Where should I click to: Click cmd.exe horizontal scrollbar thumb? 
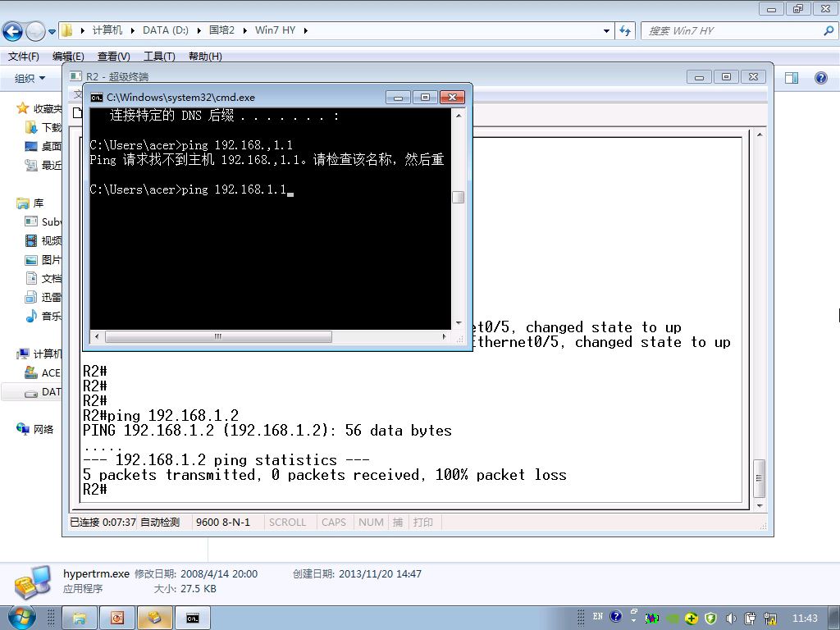(218, 336)
